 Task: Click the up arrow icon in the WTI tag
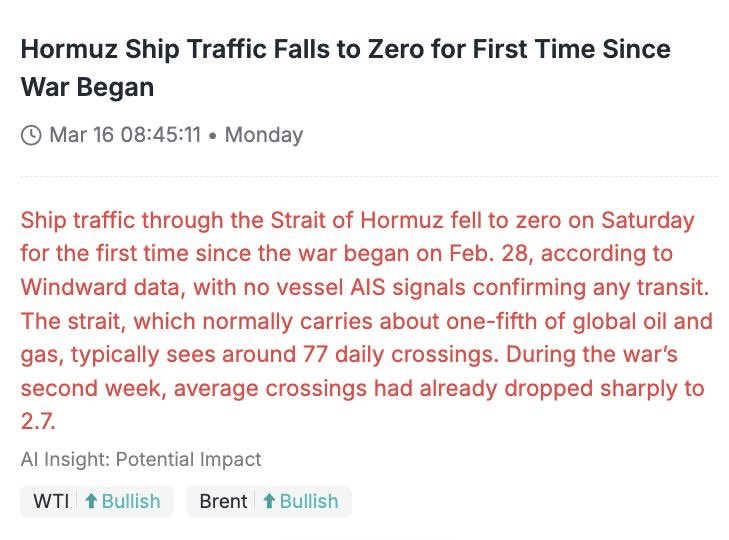pyautogui.click(x=90, y=501)
